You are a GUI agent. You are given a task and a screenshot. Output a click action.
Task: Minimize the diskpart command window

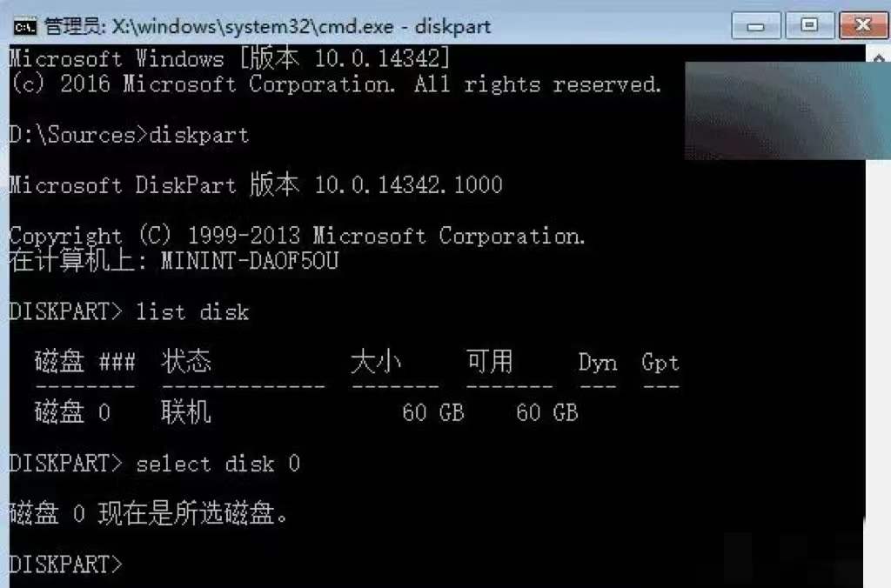click(756, 25)
